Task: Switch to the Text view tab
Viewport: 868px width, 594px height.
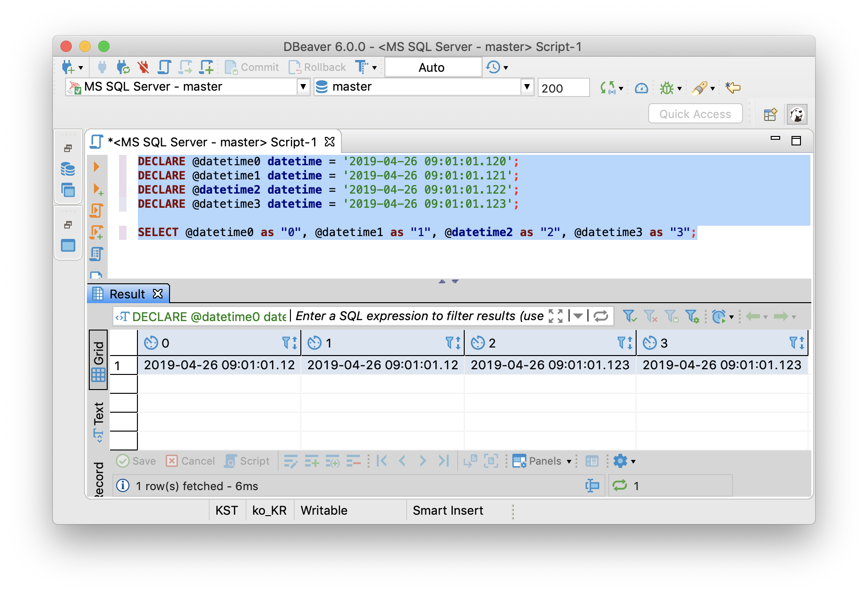Action: (x=98, y=421)
